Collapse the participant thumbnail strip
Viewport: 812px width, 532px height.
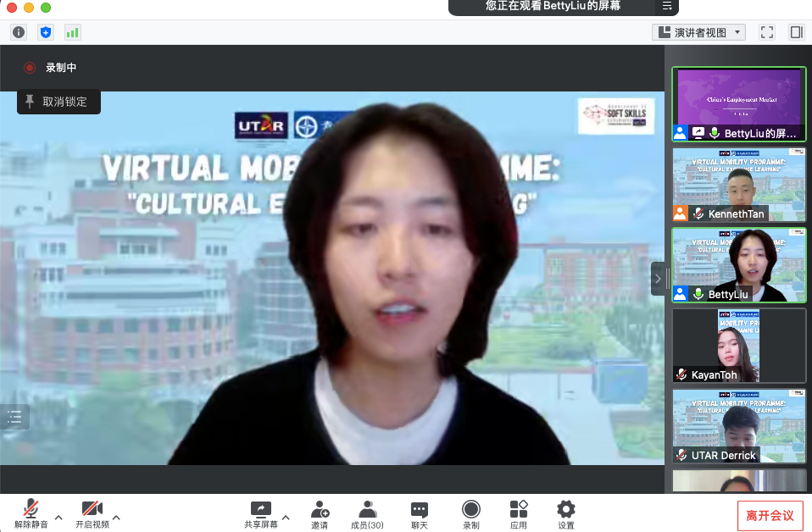tap(658, 279)
